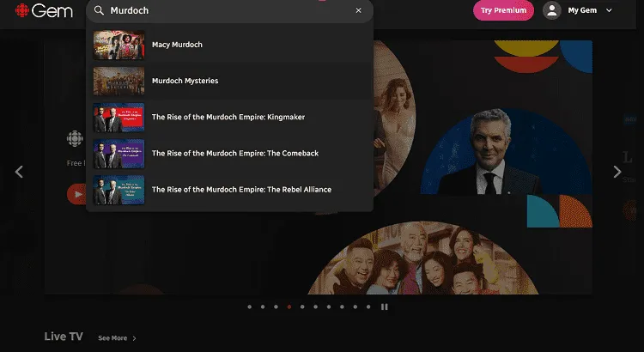This screenshot has height=352, width=644.
Task: Jump to first carousel dot indicator
Action: (249, 306)
